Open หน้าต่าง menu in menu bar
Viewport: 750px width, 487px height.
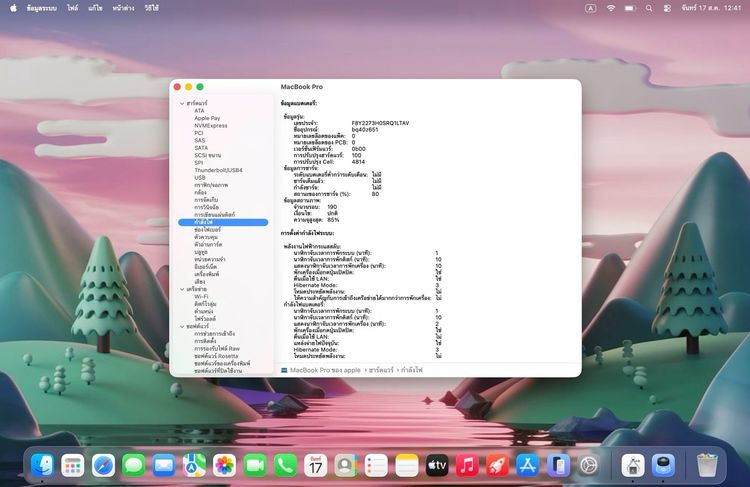123,8
